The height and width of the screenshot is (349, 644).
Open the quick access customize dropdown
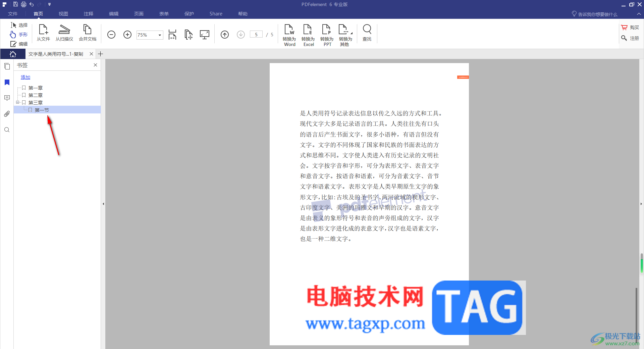(x=49, y=4)
